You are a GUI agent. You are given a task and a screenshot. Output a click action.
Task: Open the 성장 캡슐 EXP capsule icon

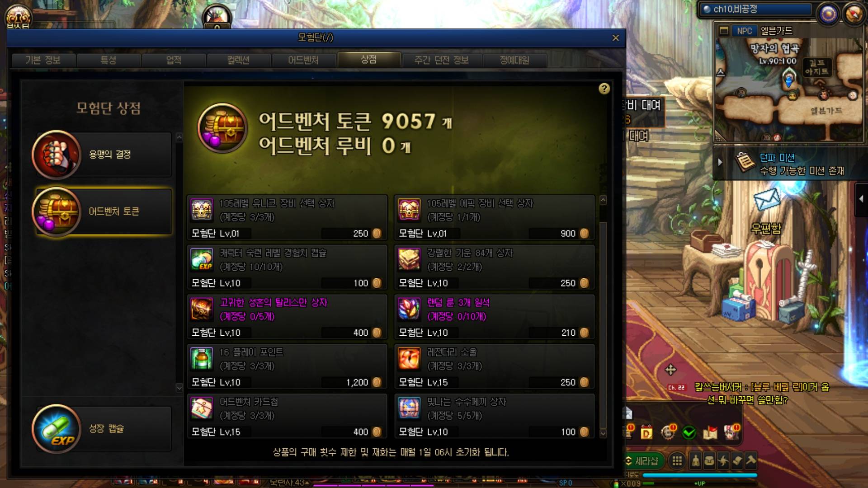(57, 428)
